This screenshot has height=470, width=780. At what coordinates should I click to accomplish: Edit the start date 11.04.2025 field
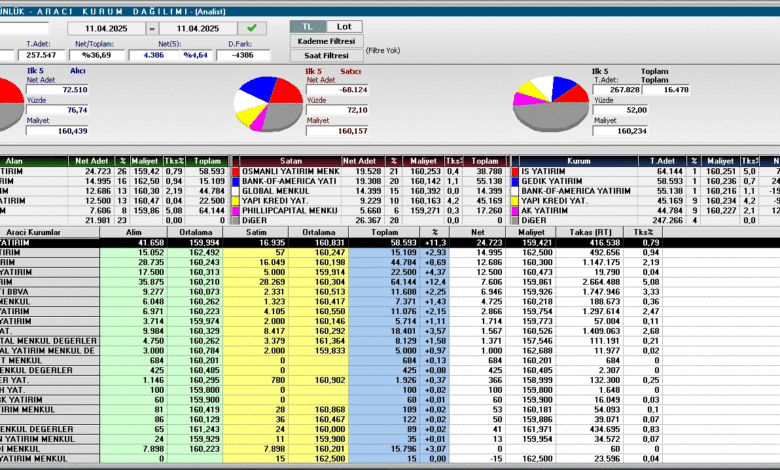point(106,28)
